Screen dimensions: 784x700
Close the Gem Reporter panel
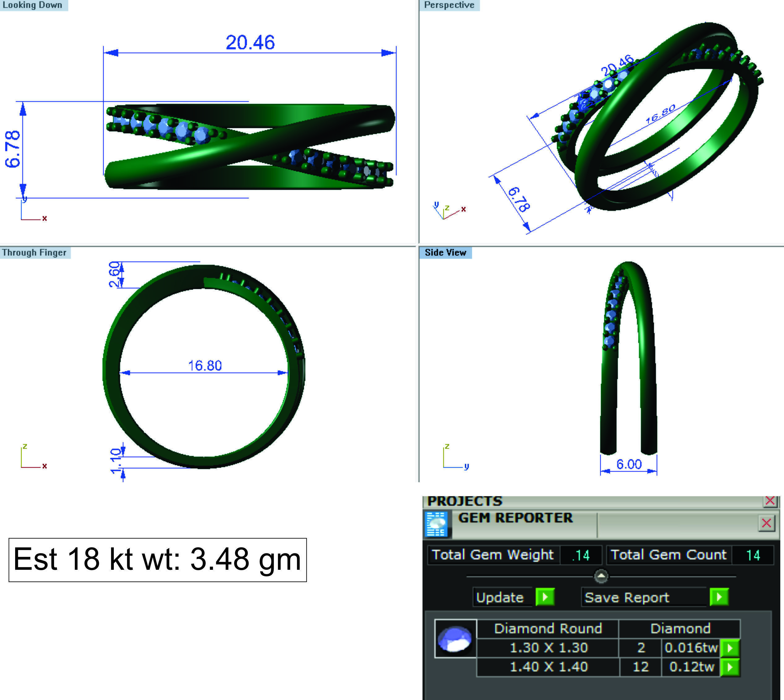[766, 523]
